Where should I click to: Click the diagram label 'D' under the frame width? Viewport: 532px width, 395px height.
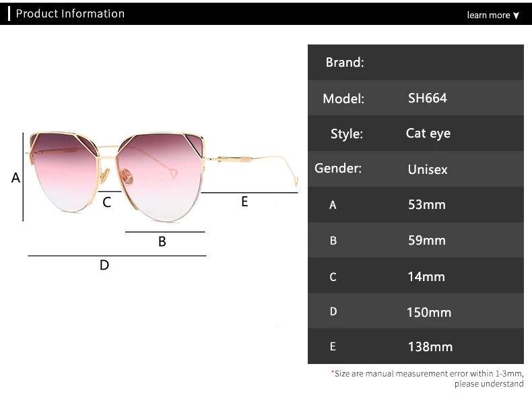pos(104,265)
